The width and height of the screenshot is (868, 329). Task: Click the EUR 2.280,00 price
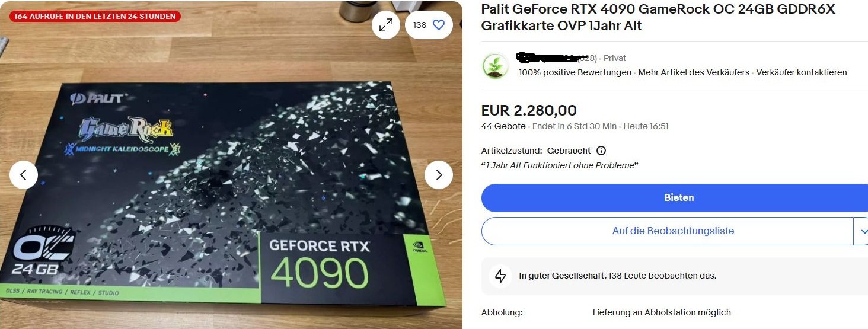(529, 111)
